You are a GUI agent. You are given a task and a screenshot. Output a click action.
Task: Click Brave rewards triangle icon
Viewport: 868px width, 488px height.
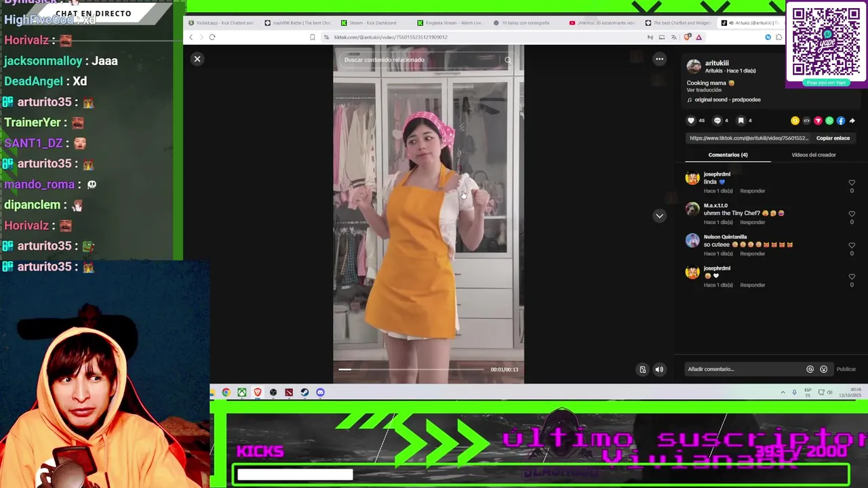[698, 37]
